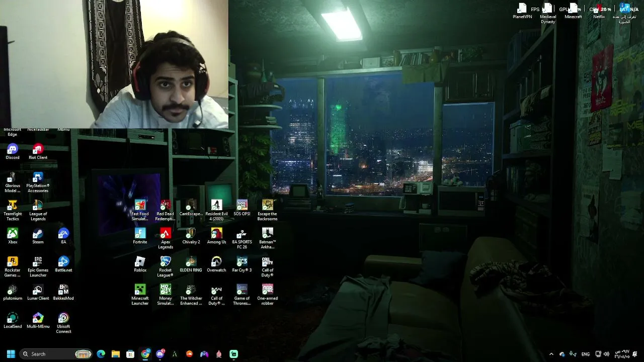The width and height of the screenshot is (644, 362).
Task: Open Microsoft Edge from the taskbar
Action: point(101,354)
